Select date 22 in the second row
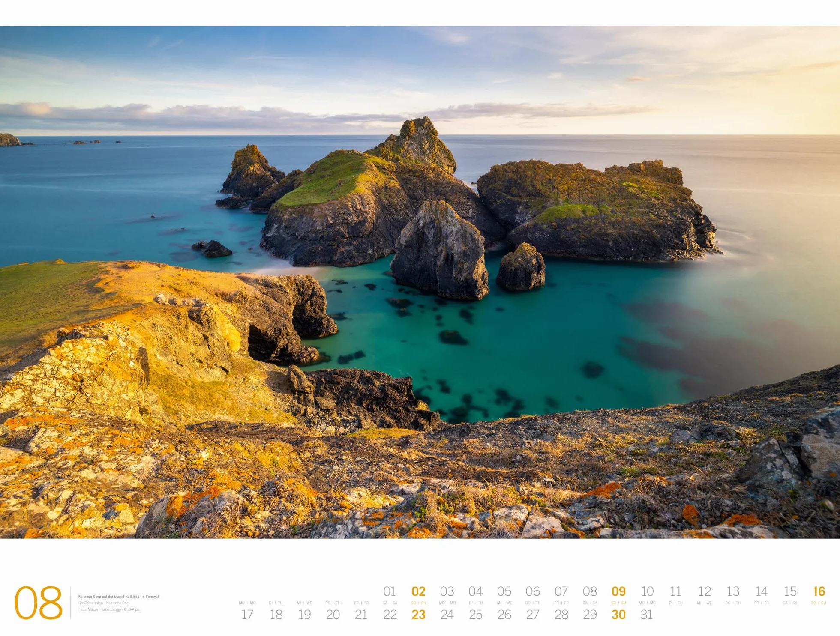This screenshot has height=636, width=840. 390,615
